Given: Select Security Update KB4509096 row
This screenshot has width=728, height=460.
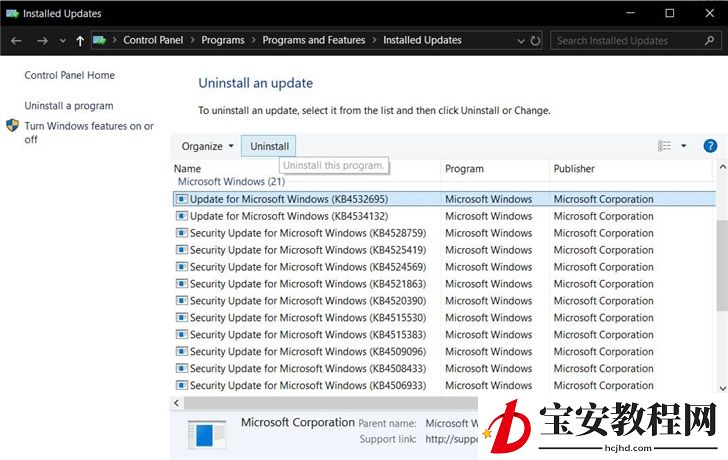Looking at the screenshot, I should (x=444, y=351).
